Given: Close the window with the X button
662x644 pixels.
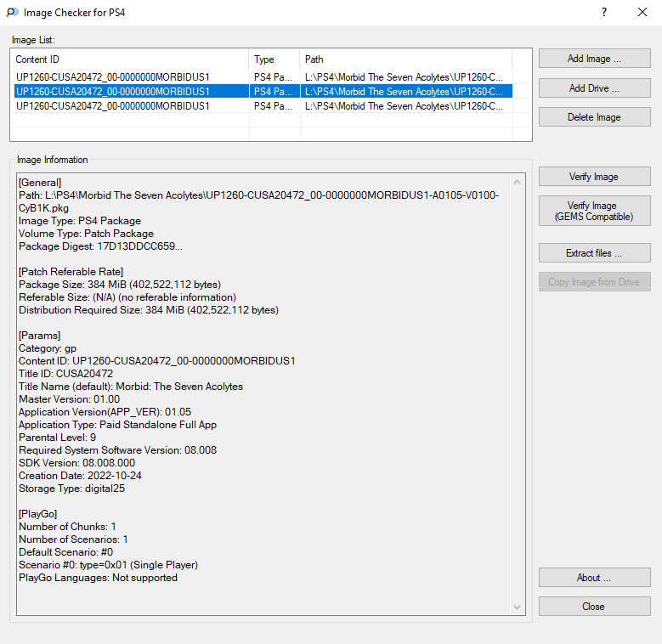Looking at the screenshot, I should tap(642, 12).
